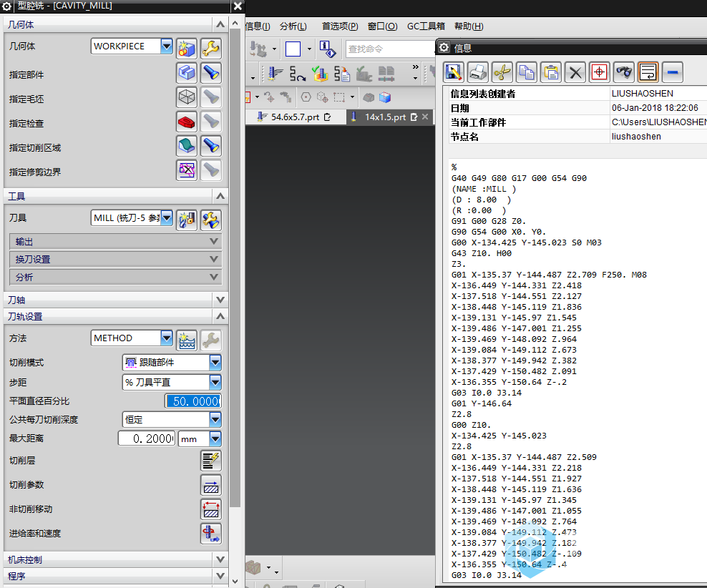Open the 非切削移动 non-cutting moves icon
Image resolution: width=707 pixels, height=588 pixels.
210,509
